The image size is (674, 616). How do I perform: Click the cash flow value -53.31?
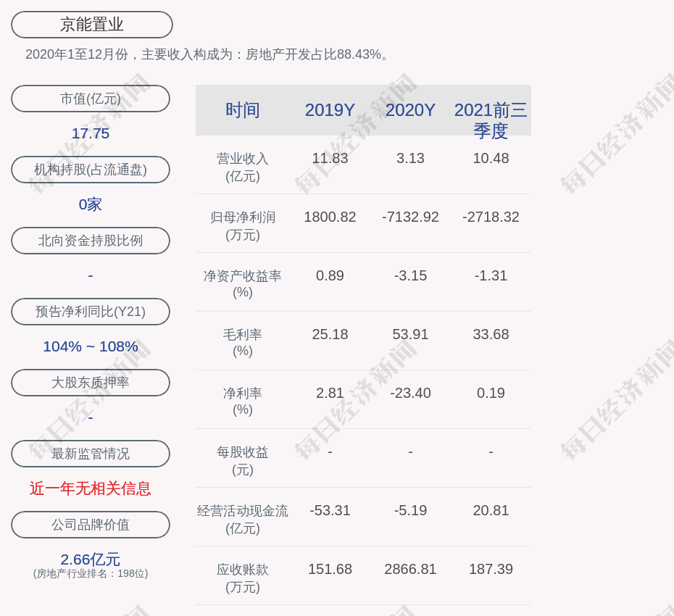(330, 510)
